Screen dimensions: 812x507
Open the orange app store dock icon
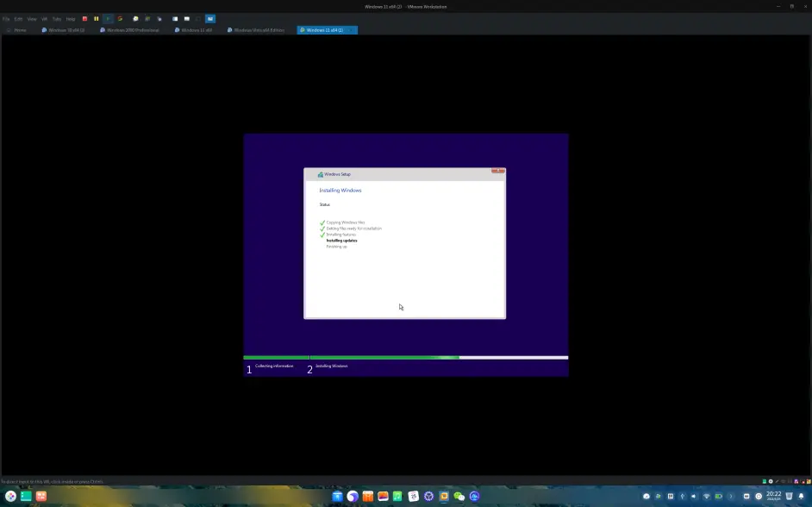coord(368,496)
